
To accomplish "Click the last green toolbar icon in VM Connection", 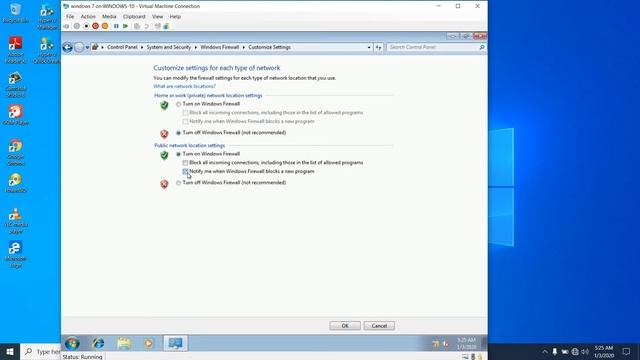I will [166, 26].
